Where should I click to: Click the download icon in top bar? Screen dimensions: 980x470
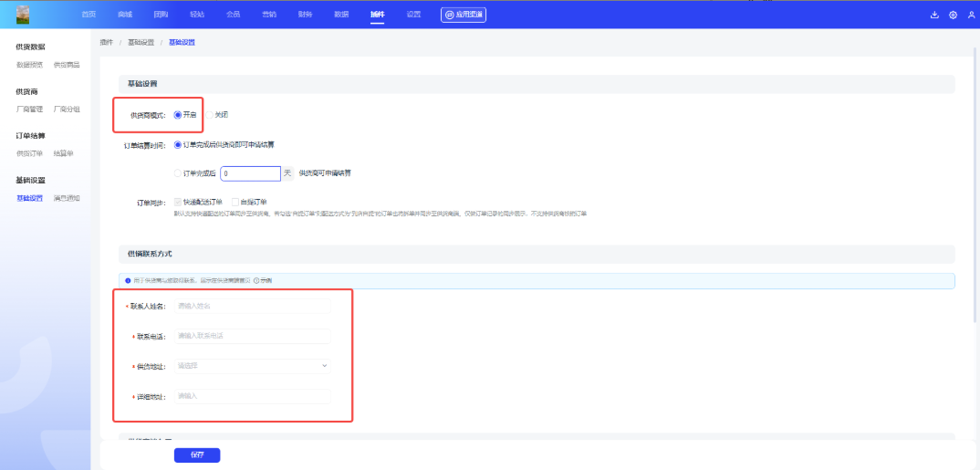[x=934, y=15]
